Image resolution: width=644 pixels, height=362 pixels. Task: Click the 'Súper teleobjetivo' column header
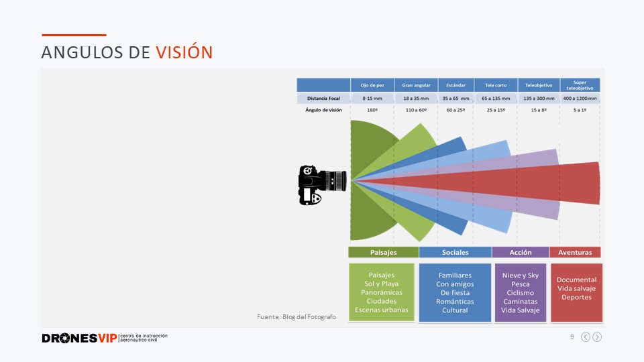pos(580,85)
